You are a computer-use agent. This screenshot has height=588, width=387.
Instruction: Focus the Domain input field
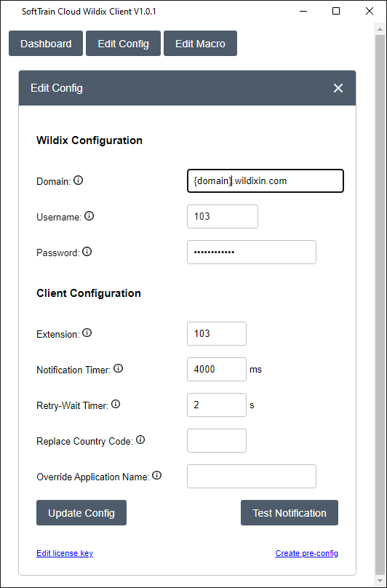tap(266, 181)
